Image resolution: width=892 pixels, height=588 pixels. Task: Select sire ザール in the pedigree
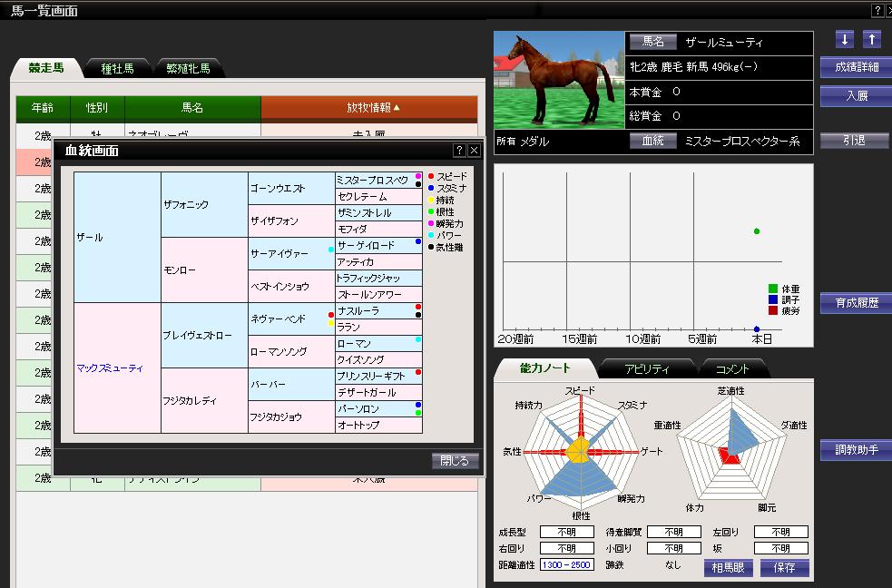pos(117,237)
